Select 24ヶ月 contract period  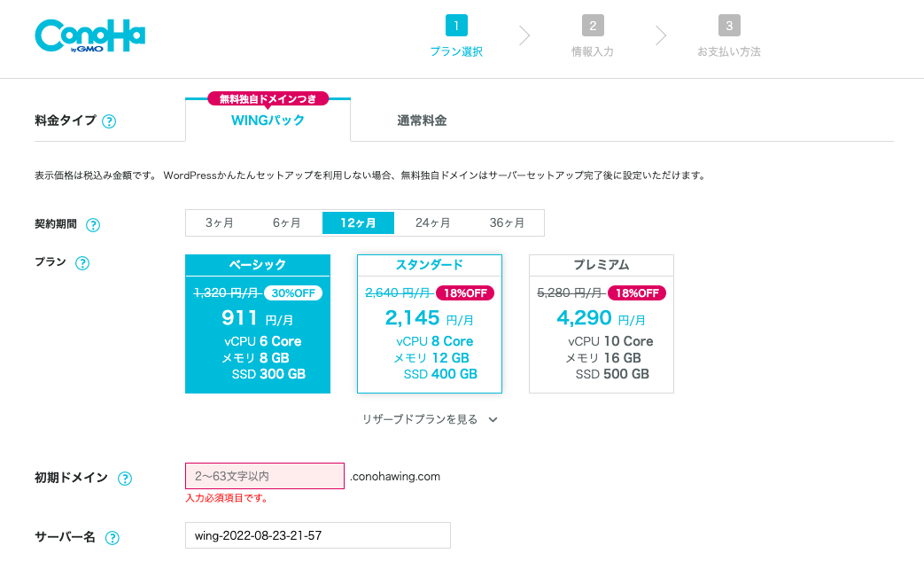click(x=432, y=223)
